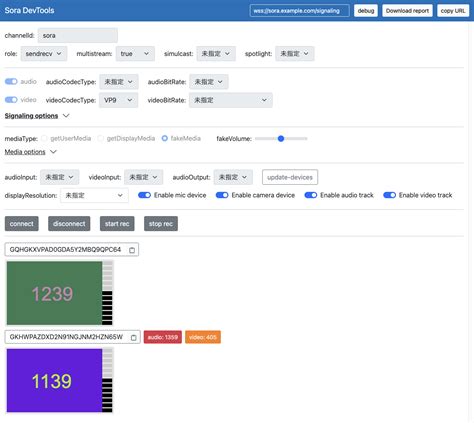Viewport: 474px width, 423px height.
Task: Disable the Enable mic device switch
Action: [144, 195]
